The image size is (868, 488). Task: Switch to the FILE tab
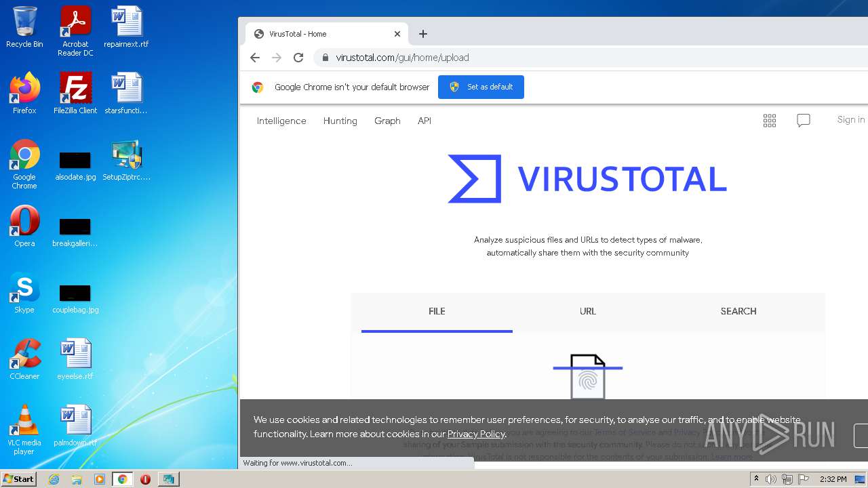pyautogui.click(x=437, y=312)
